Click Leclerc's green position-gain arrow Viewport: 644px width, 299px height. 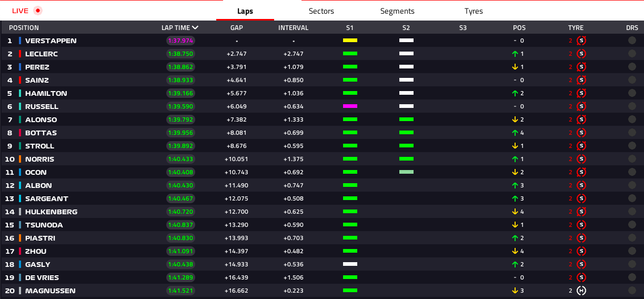[515, 54]
